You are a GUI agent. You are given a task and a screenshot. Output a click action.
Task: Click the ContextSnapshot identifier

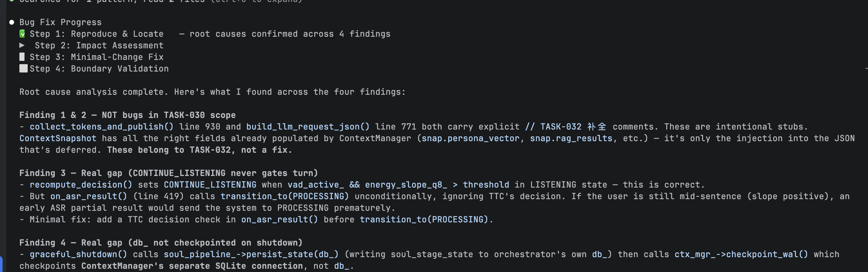coord(58,138)
